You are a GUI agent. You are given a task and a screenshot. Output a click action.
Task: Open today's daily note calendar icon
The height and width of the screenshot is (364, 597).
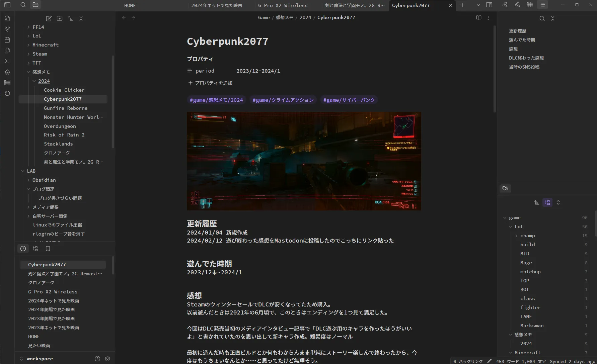click(x=7, y=40)
